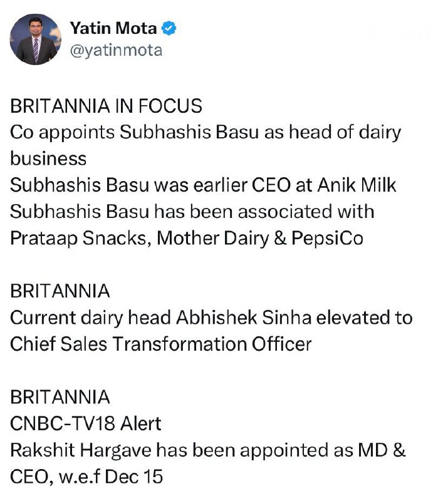Click the blue verified badge

pyautogui.click(x=169, y=28)
